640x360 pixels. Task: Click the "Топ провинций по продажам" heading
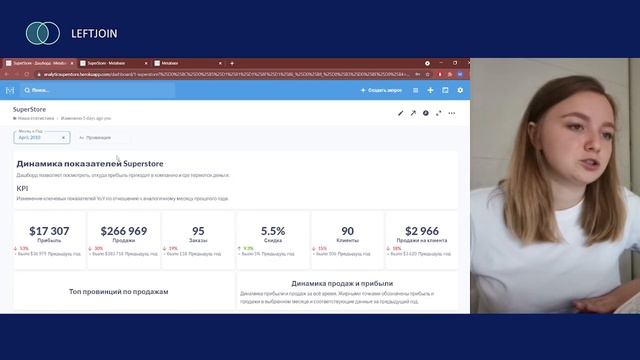(x=118, y=291)
